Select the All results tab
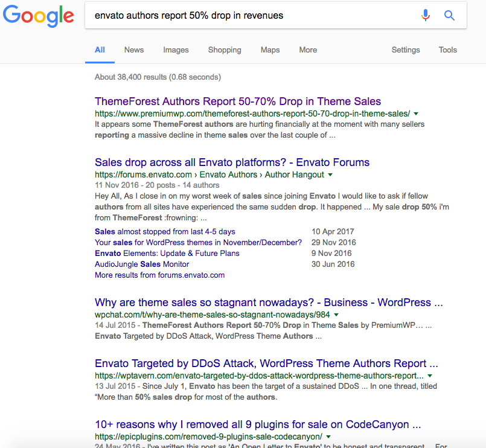486x448 pixels. coord(100,50)
